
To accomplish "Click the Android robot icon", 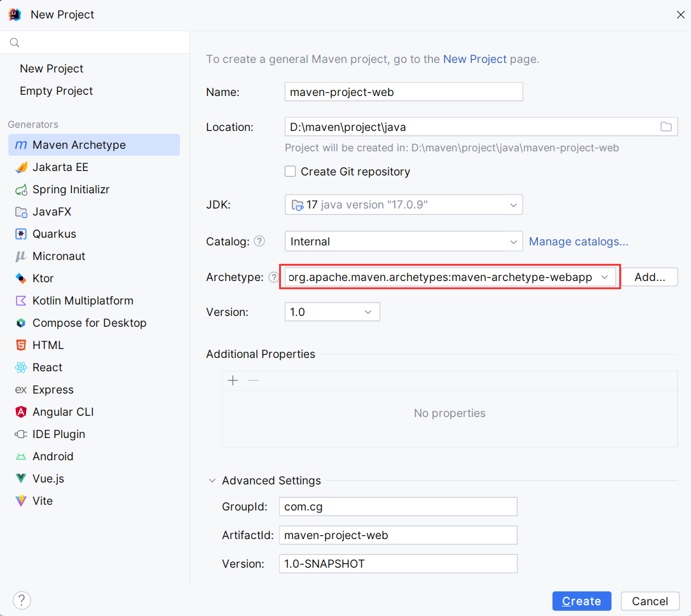I will pyautogui.click(x=21, y=456).
